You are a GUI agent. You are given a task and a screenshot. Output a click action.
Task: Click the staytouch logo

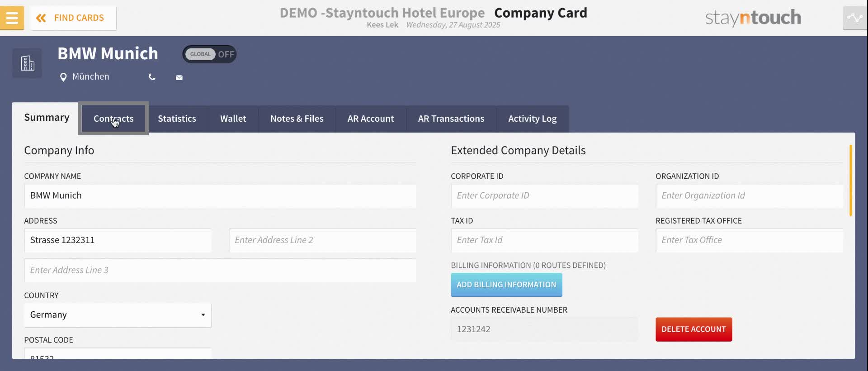753,18
